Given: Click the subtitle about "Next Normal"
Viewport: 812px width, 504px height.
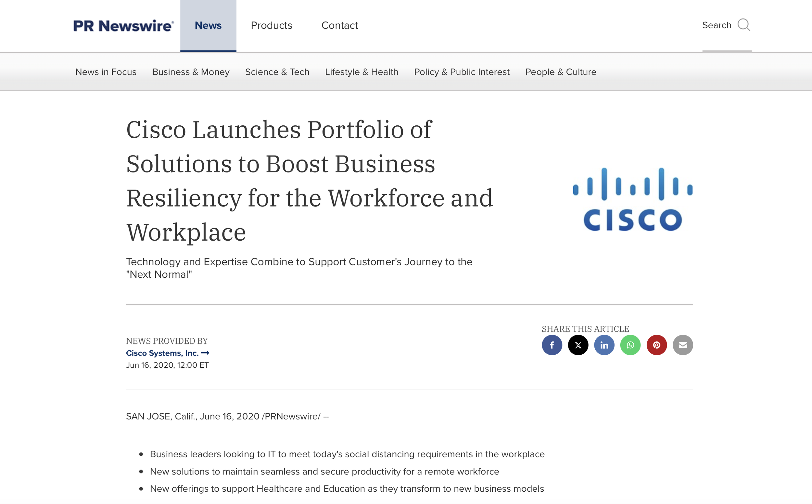Looking at the screenshot, I should 299,268.
